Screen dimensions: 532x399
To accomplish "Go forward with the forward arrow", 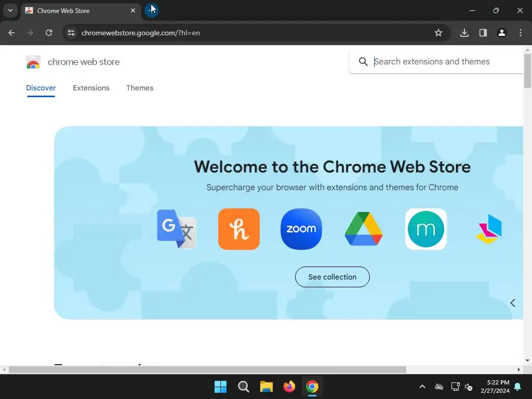I will (30, 33).
